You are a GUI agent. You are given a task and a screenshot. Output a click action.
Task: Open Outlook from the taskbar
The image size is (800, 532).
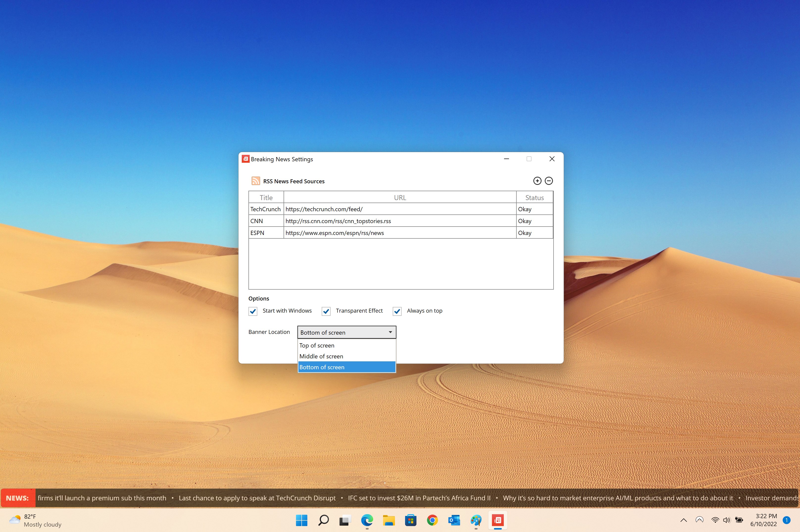coord(454,520)
